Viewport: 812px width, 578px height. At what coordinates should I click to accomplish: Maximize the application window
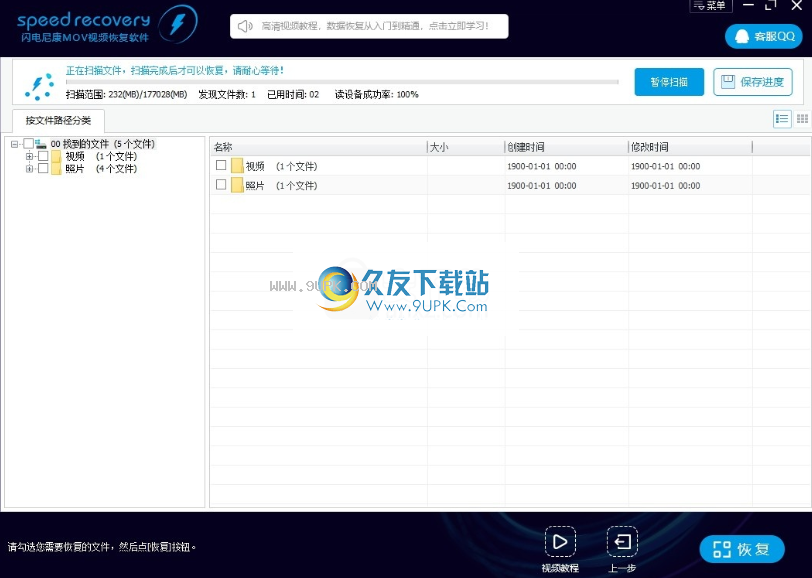771,5
